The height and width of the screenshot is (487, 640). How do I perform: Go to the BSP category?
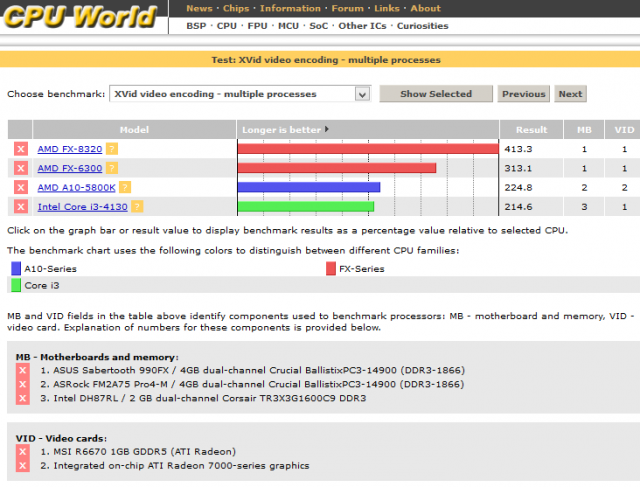pyautogui.click(x=196, y=26)
